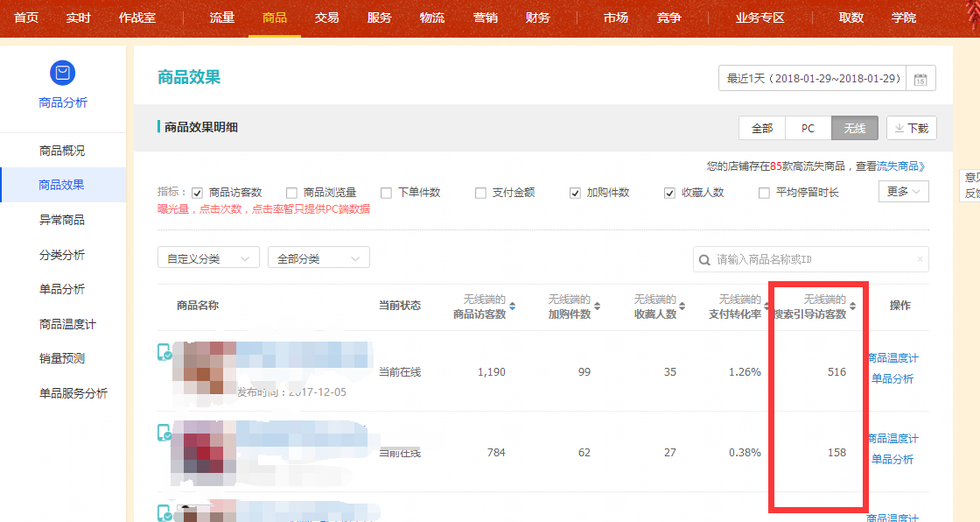
Task: Click the calendar icon beside date range
Action: (920, 79)
